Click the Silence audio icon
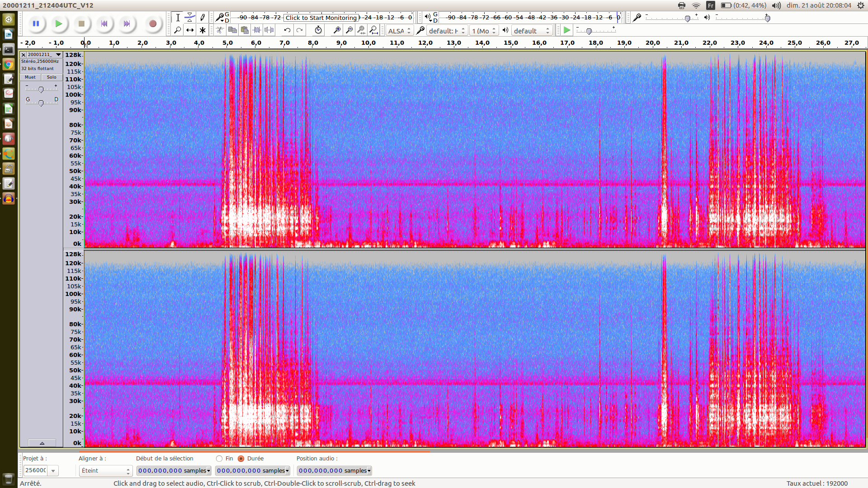Image resolution: width=868 pixels, height=488 pixels. (x=269, y=30)
